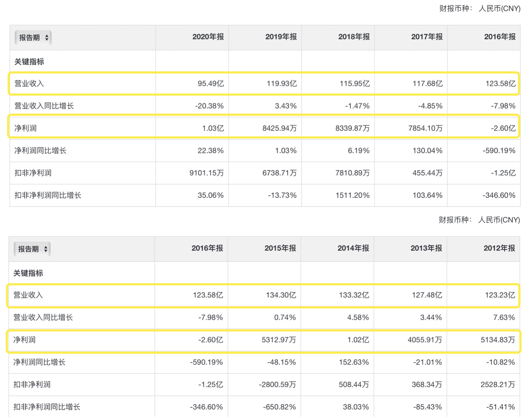Select the 2014年报 column header
Screen dimensions: 532x418
pyautogui.click(x=353, y=248)
